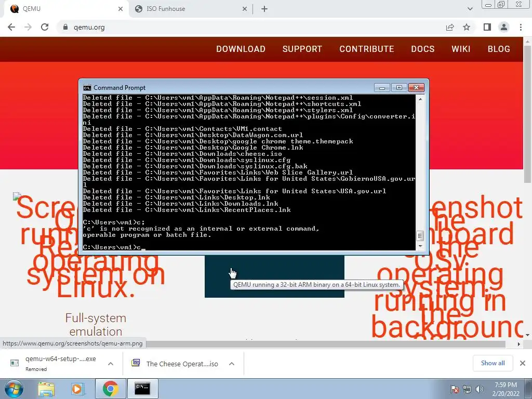This screenshot has height=399, width=532.
Task: Open the taskbar clock showing 7:59 PM
Action: [506, 389]
